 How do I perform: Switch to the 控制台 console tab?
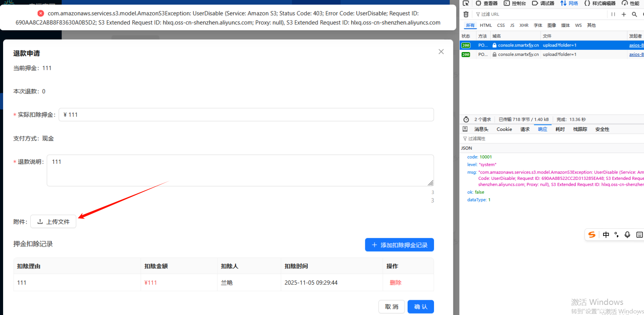(x=515, y=3)
